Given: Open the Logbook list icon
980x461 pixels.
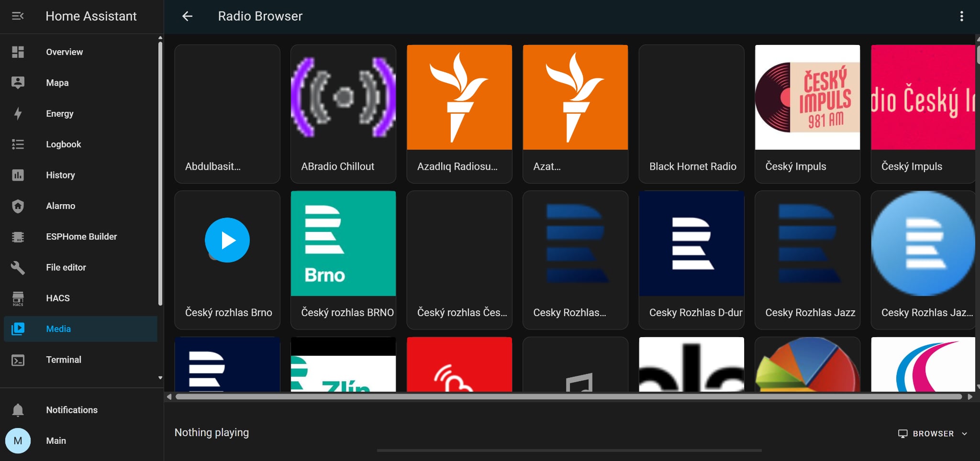Looking at the screenshot, I should 18,144.
